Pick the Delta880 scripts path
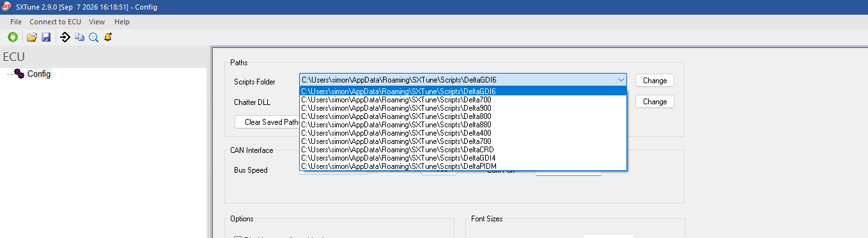868x238 pixels. [463, 124]
